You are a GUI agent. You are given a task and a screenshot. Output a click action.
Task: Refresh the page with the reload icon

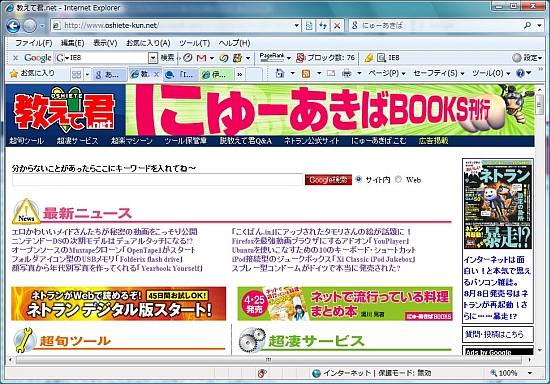(323, 26)
